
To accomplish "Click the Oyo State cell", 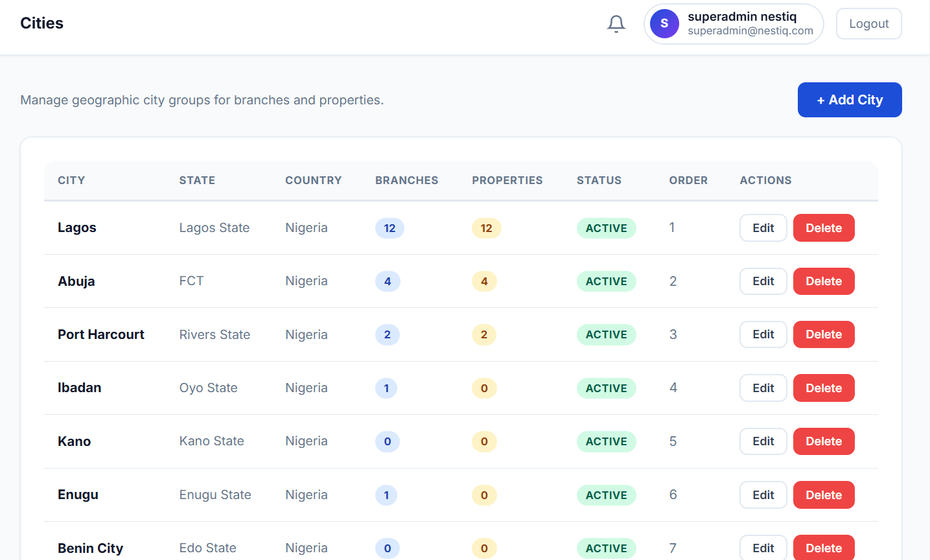I will coord(208,388).
